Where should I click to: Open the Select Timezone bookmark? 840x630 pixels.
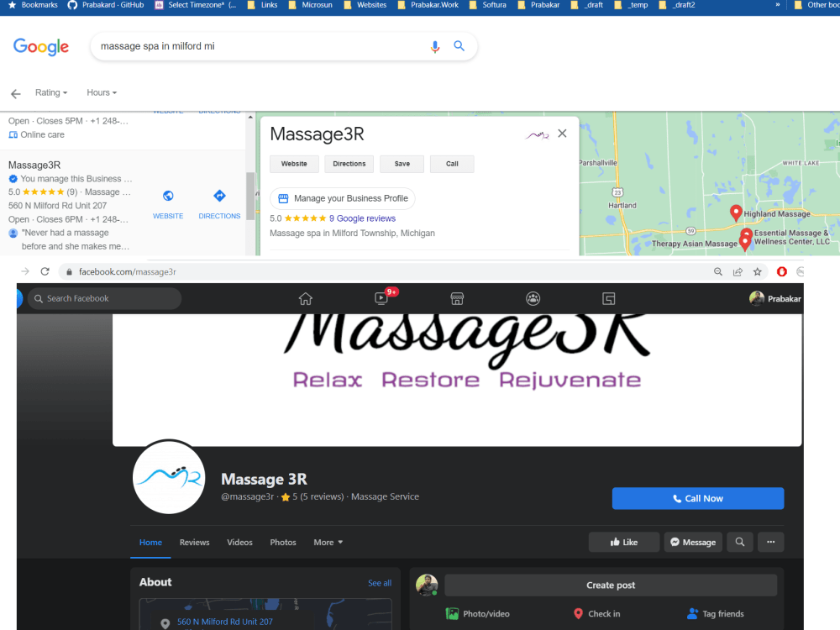196,5
